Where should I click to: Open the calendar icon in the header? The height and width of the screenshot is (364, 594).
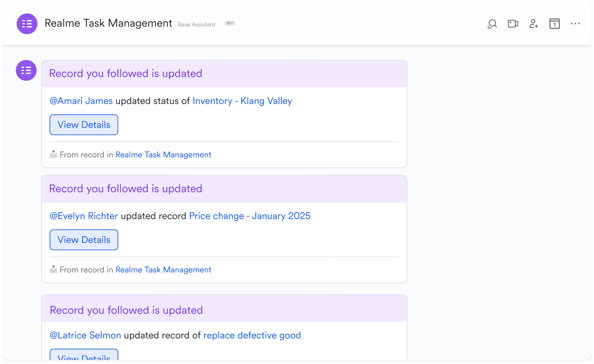tap(554, 24)
